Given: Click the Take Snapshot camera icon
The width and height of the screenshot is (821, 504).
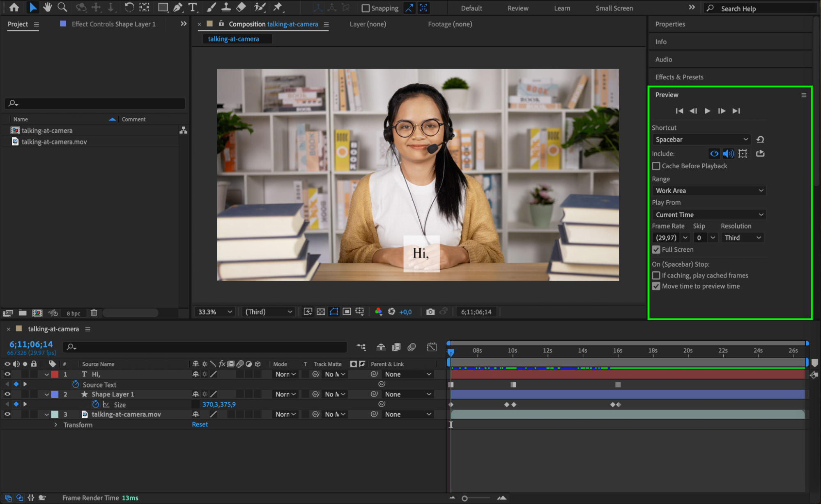Looking at the screenshot, I should (x=430, y=312).
